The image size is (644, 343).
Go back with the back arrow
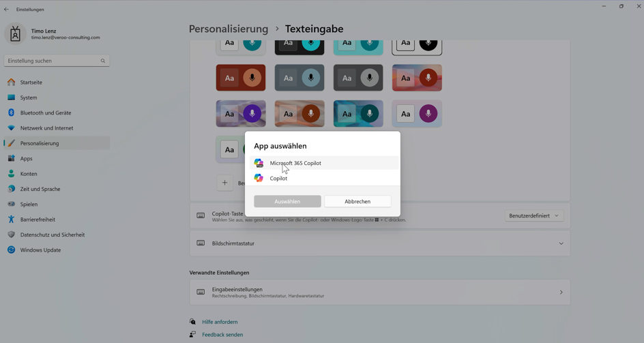[7, 10]
